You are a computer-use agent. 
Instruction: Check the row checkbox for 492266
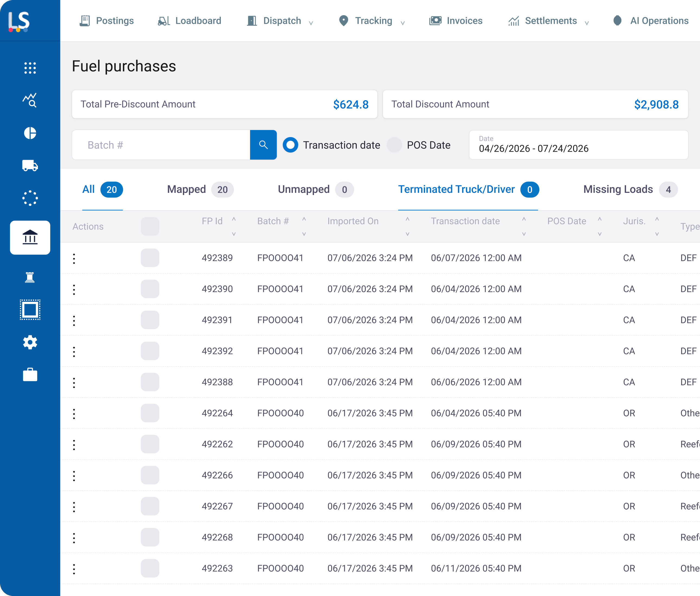tap(150, 475)
